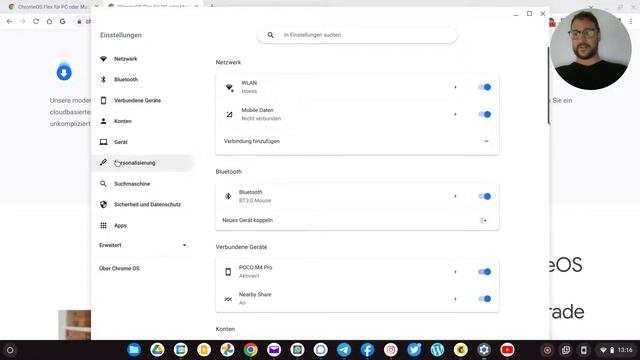Open Google Drive on shelf
Viewport: 640px width, 360px height.
157,350
